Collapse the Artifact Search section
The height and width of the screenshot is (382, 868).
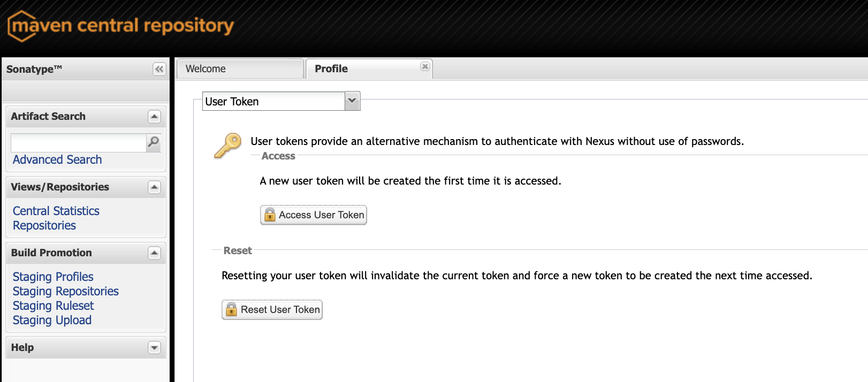tap(154, 117)
